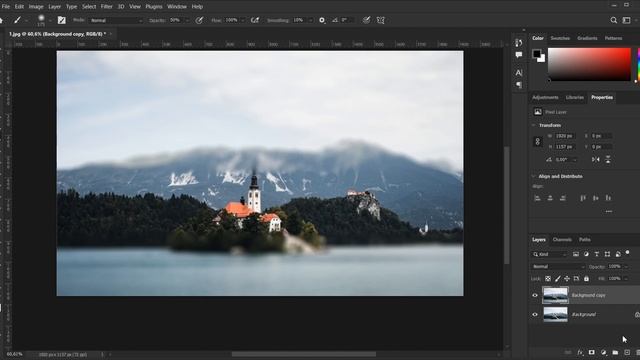The height and width of the screenshot is (360, 640).
Task: Open symmetry paint options butterfly icon
Action: click(x=381, y=20)
